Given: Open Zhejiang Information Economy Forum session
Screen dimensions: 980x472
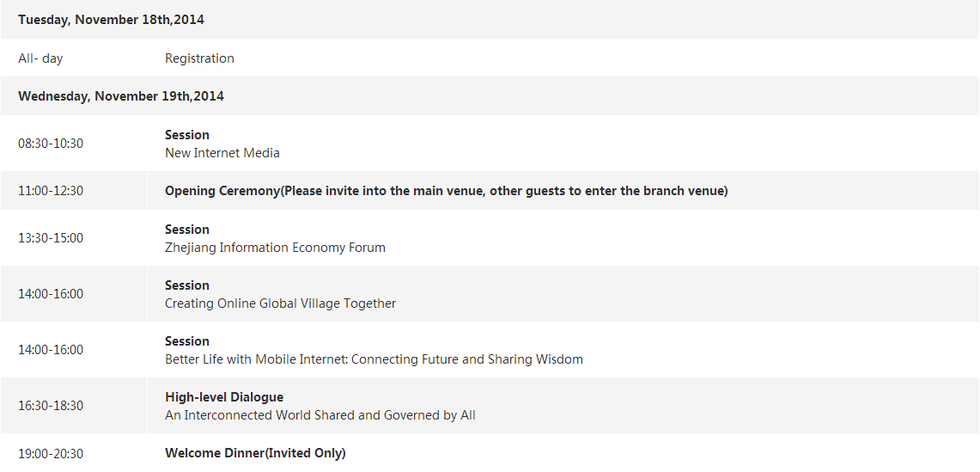Looking at the screenshot, I should [x=275, y=248].
